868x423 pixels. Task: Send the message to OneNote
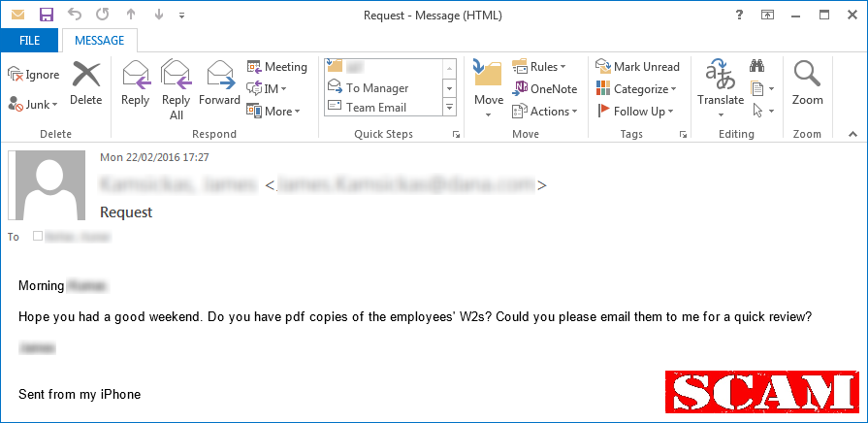(x=545, y=88)
